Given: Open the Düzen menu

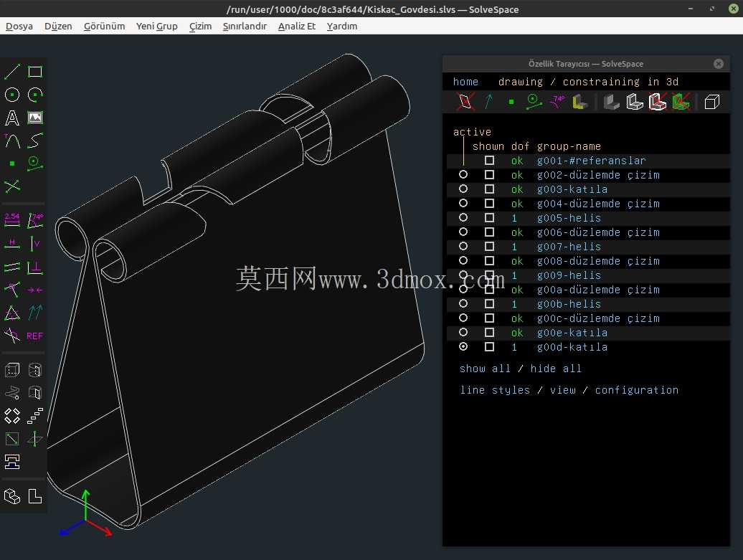Looking at the screenshot, I should pyautogui.click(x=58, y=26).
